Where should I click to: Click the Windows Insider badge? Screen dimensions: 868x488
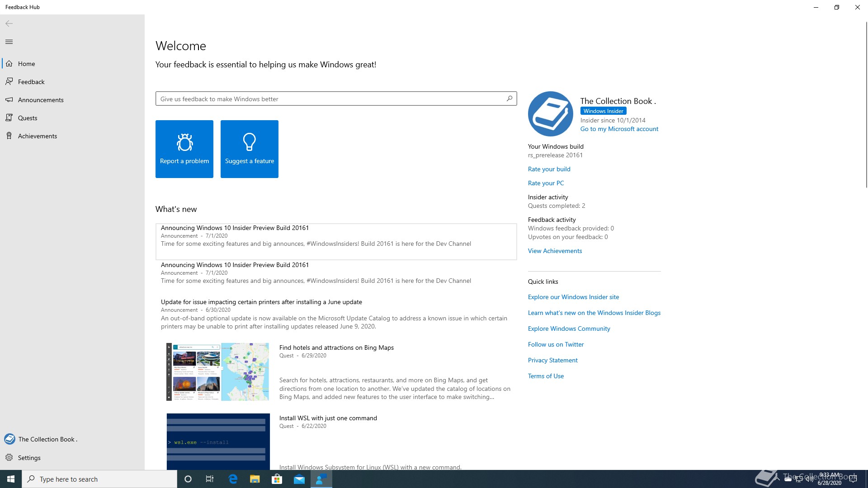pos(603,111)
